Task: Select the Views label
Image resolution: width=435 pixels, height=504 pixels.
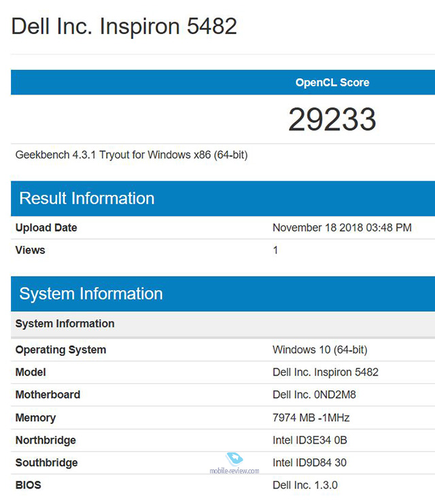Action: [x=30, y=250]
